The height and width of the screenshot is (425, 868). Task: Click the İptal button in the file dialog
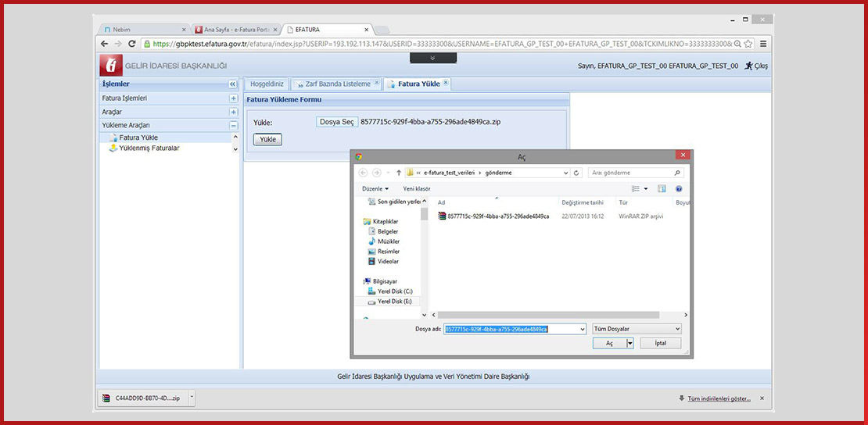tap(661, 343)
